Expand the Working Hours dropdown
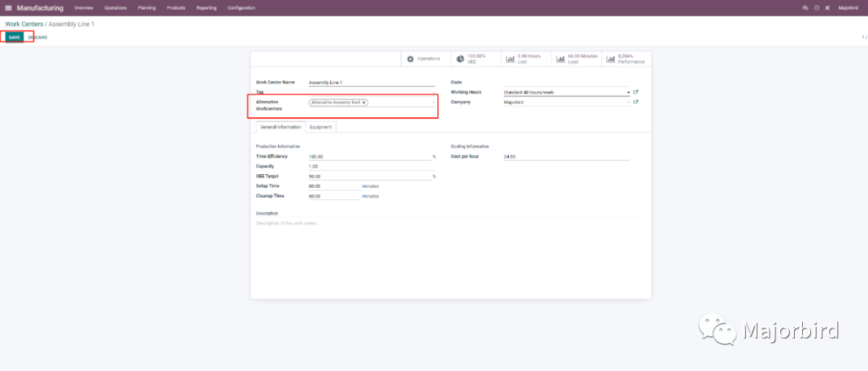Screen dimensions: 868x371 pos(628,92)
